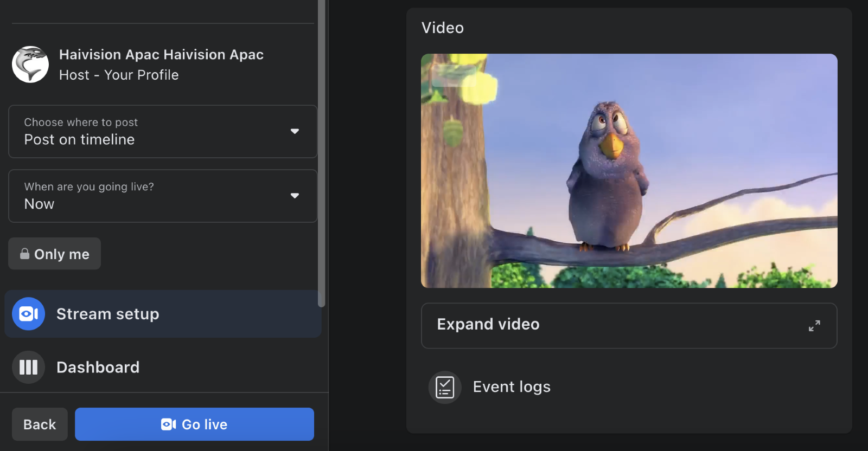Click the Haivision Apac profile name
The height and width of the screenshot is (451, 868).
(x=161, y=55)
